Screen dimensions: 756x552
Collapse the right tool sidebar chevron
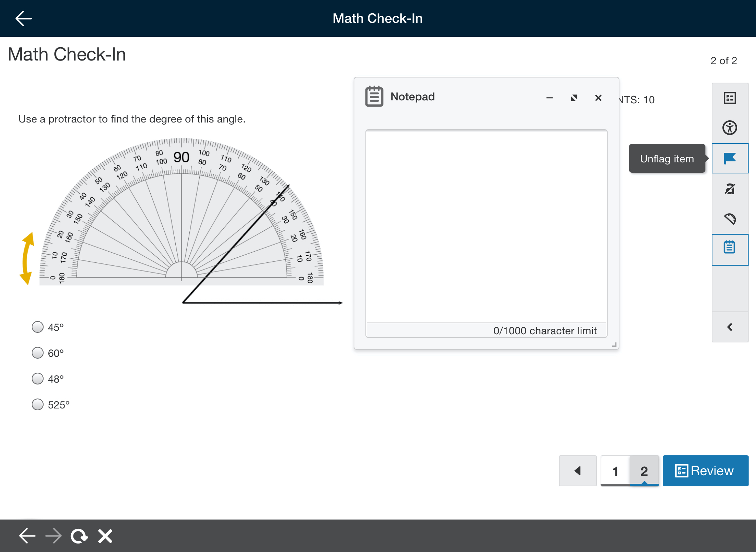[x=730, y=327]
